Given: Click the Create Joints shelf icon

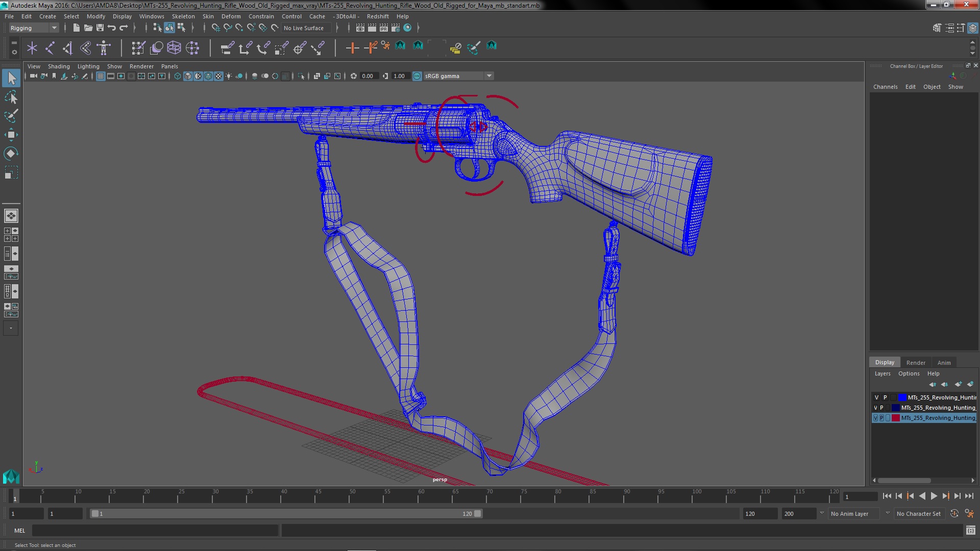Looking at the screenshot, I should pyautogui.click(x=50, y=48).
